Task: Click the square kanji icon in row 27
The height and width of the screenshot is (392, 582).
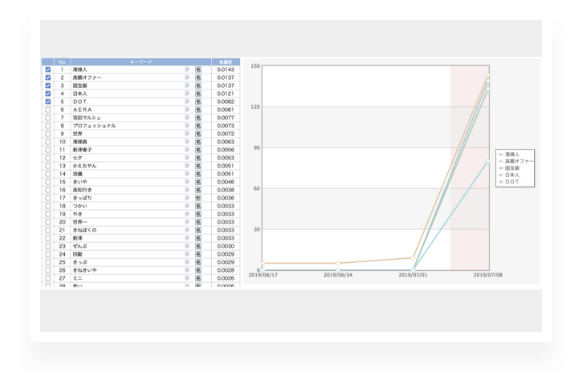Action: pos(198,278)
